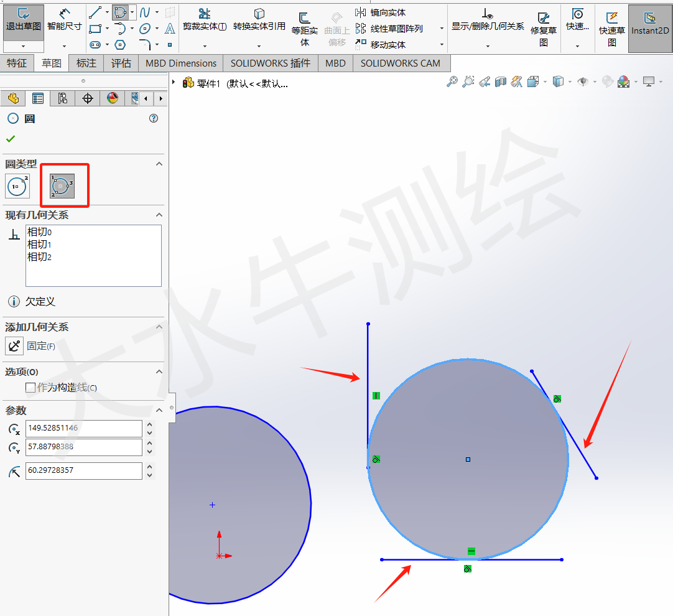673x616 pixels.
Task: Select the Smart Dimension (智能尺寸) tool
Action: (65, 19)
